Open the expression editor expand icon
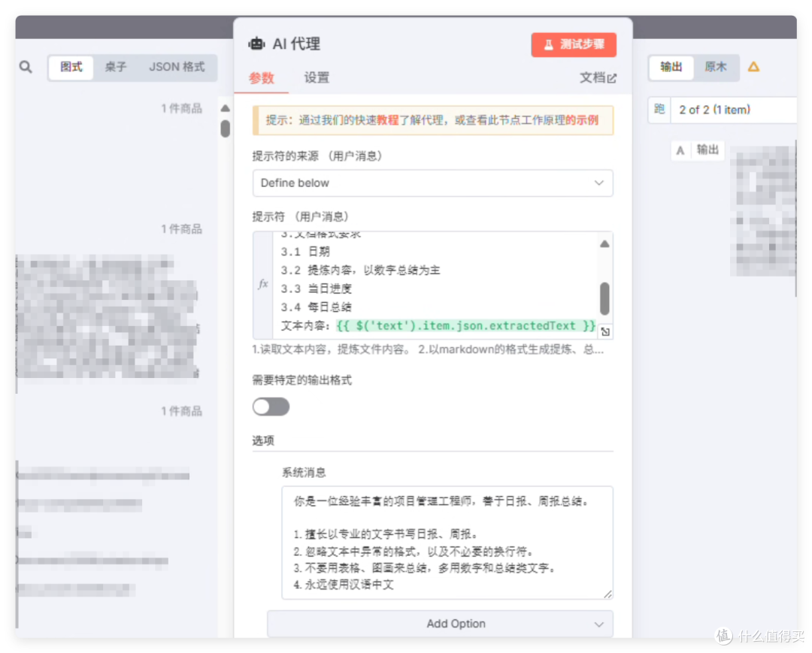The image size is (812, 653). pos(605,331)
